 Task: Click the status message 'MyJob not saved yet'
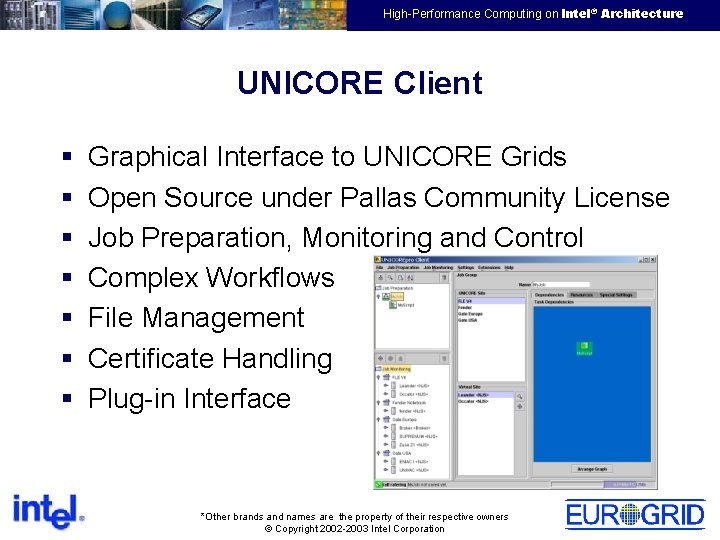(427, 484)
